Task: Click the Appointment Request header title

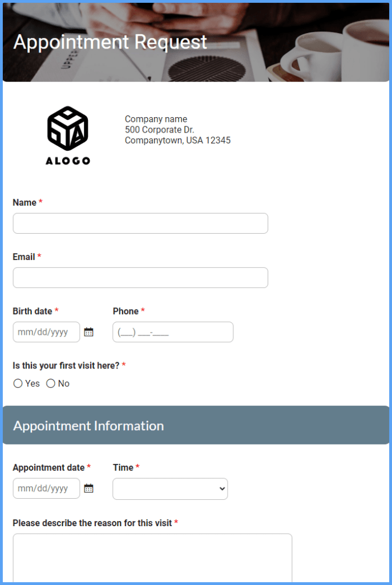Action: [x=109, y=42]
